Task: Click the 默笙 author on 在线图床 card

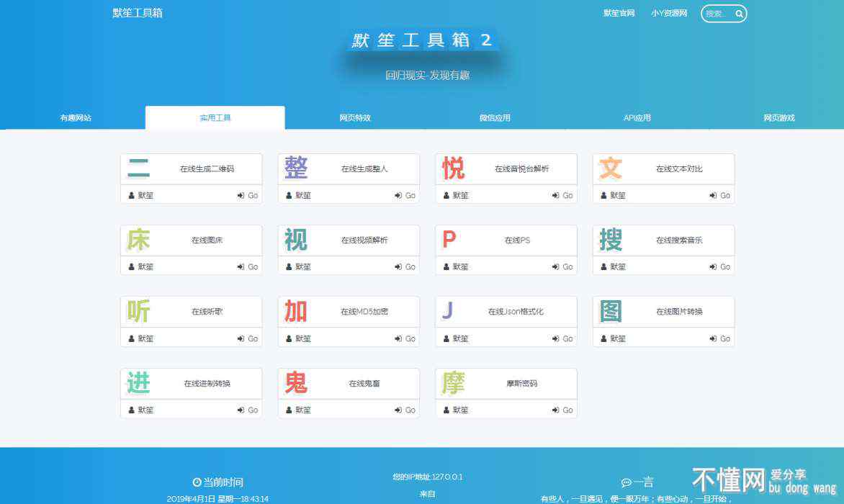Action: point(141,267)
